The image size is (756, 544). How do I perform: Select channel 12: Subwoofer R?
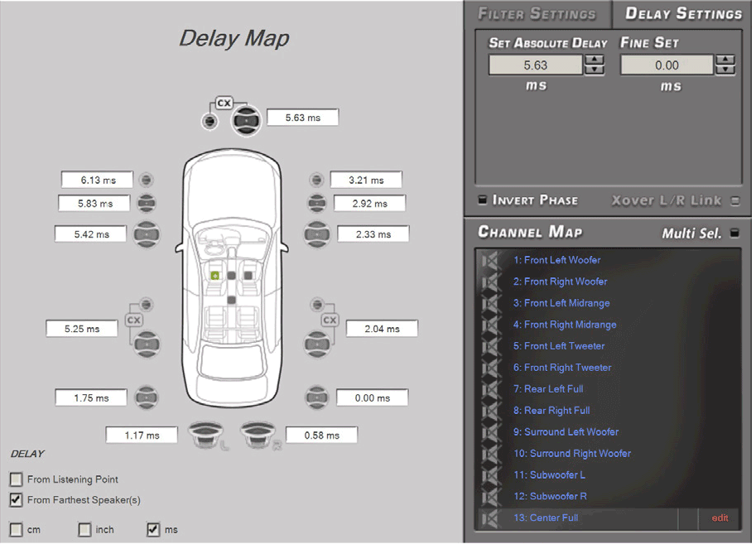[x=550, y=496]
